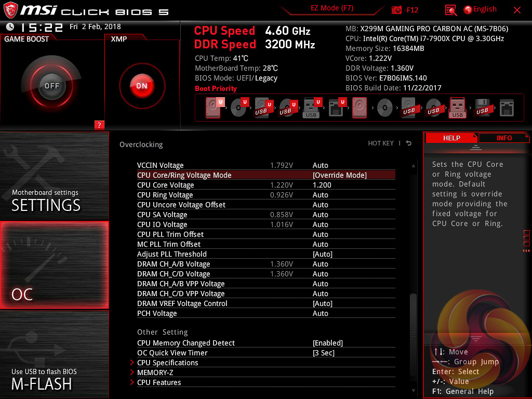Select the UEFI CD/DVD boot device icon
The image size is (532, 399).
(239, 108)
